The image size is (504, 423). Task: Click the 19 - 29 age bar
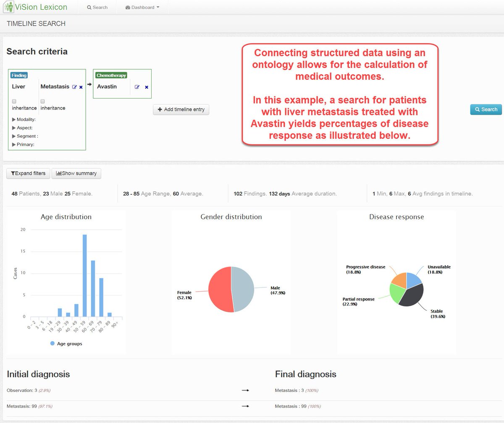point(60,312)
